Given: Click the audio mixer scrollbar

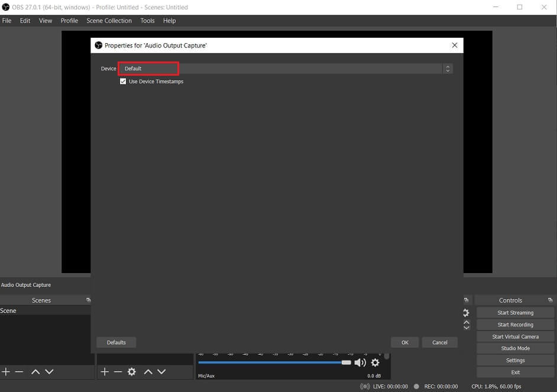Looking at the screenshot, I should (387, 356).
